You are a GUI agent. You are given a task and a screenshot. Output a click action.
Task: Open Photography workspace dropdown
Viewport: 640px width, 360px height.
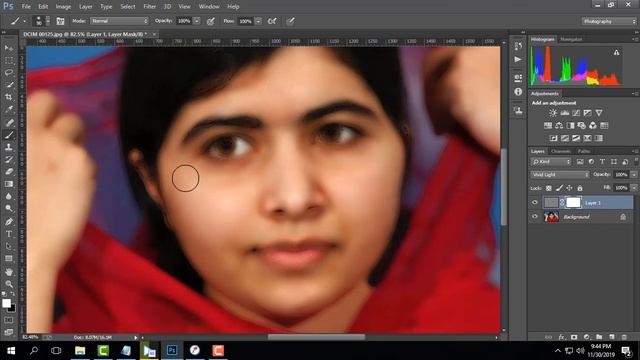[x=609, y=21]
